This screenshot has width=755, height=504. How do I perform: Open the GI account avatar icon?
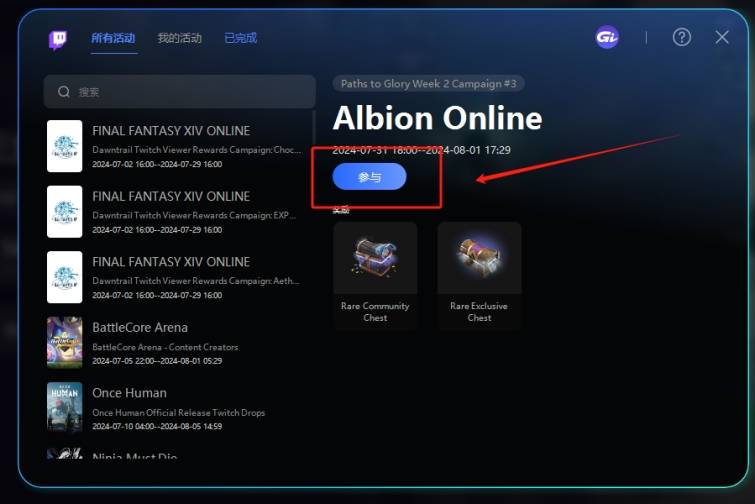tap(607, 37)
